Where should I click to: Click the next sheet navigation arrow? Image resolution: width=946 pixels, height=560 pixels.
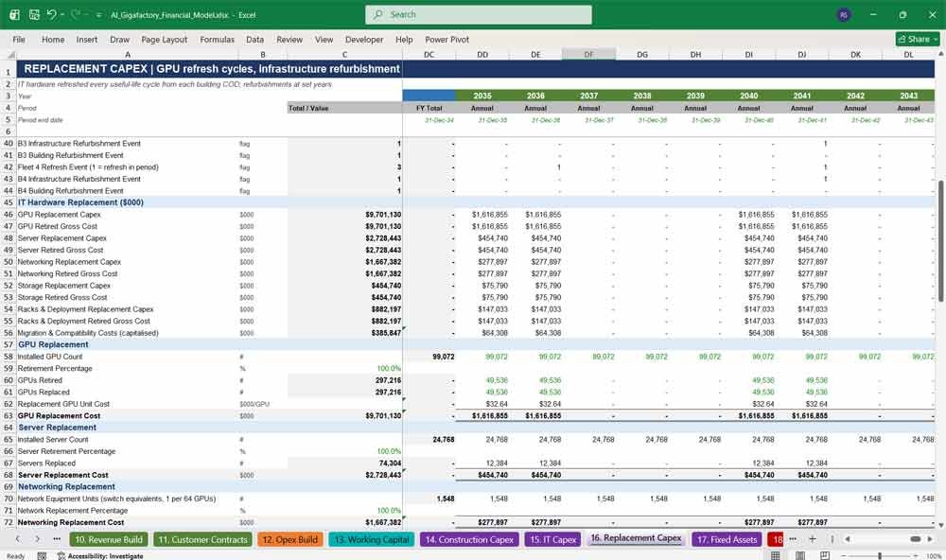click(38, 539)
